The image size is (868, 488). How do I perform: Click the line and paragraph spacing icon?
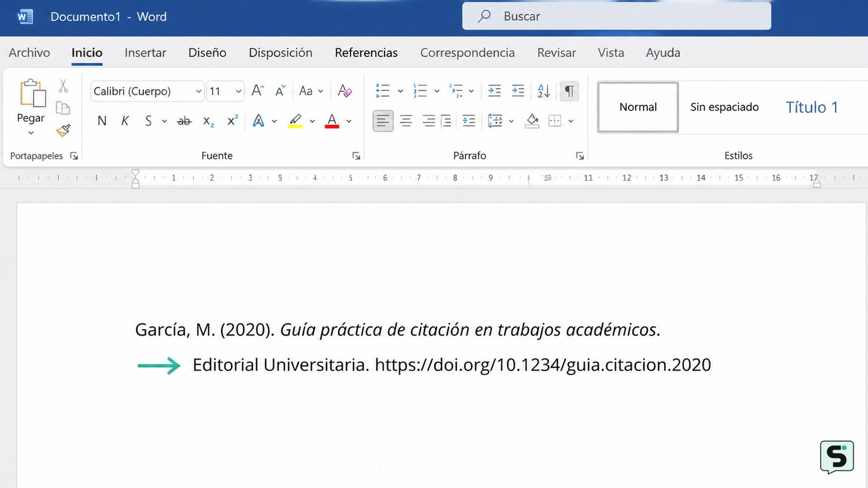(x=495, y=120)
